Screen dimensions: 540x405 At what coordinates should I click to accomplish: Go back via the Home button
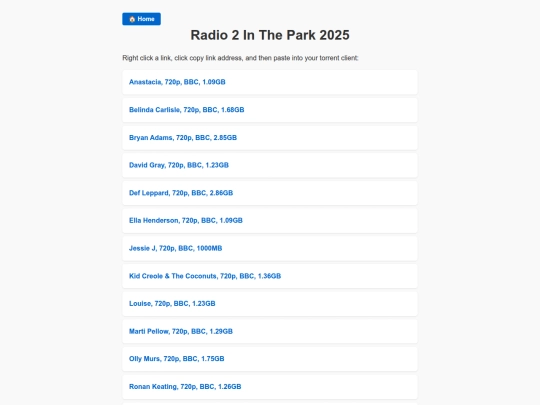(141, 19)
